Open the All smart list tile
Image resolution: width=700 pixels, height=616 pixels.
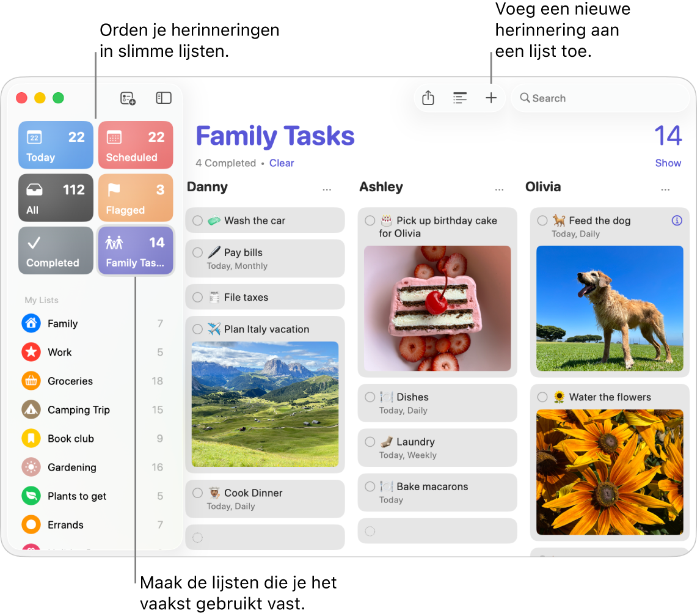coord(56,198)
